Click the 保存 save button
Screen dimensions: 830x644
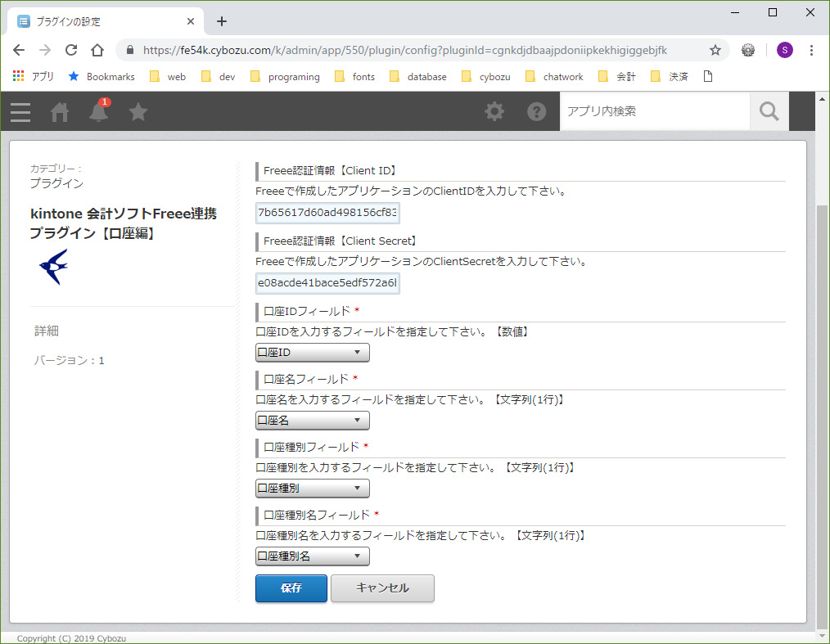[x=291, y=588]
